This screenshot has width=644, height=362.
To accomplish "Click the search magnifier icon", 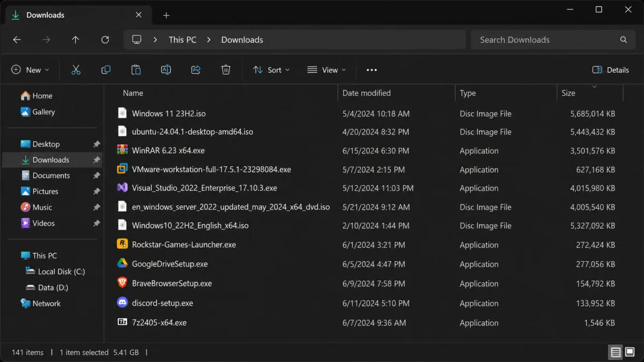I will (x=624, y=40).
